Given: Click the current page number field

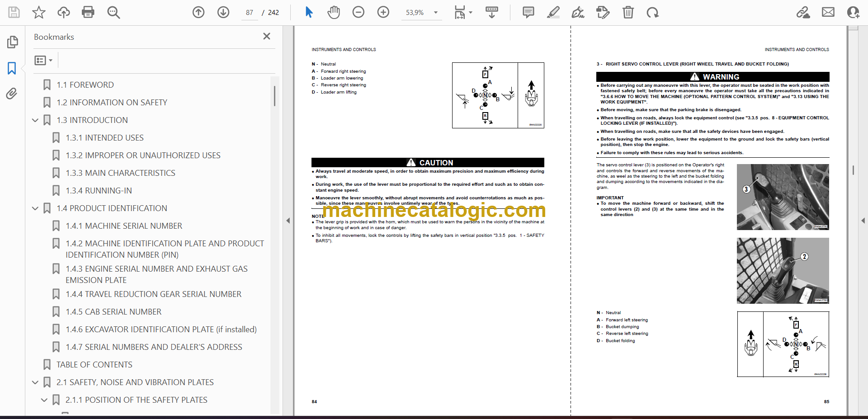Looking at the screenshot, I should [x=250, y=13].
